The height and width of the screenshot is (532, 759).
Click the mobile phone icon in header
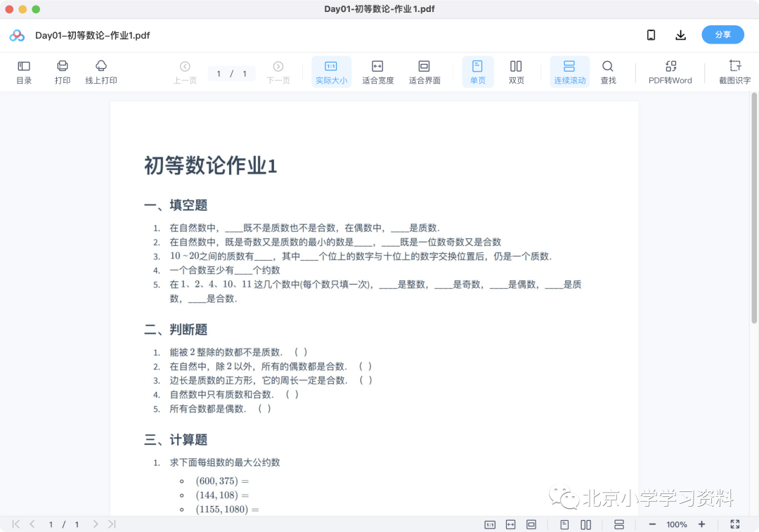651,35
